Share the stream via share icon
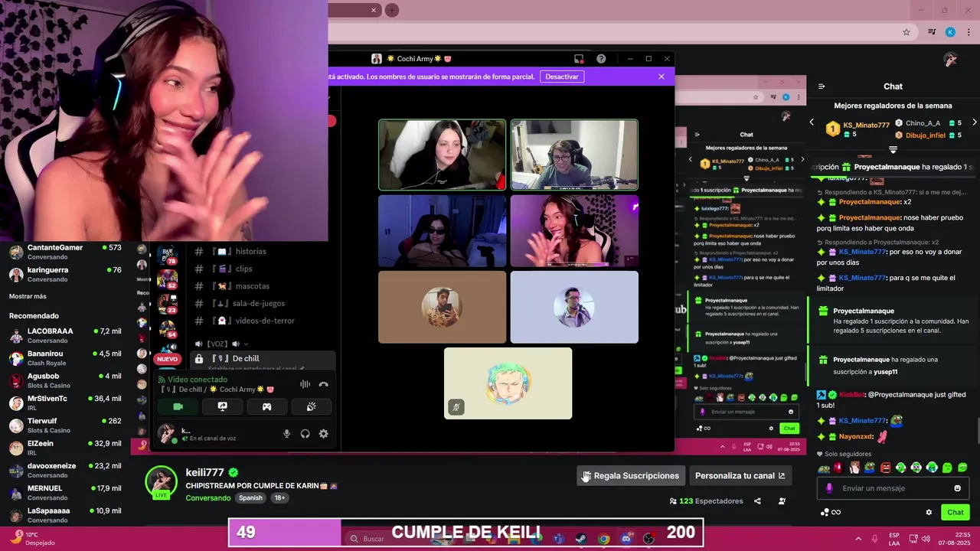This screenshot has width=980, height=551. [757, 501]
